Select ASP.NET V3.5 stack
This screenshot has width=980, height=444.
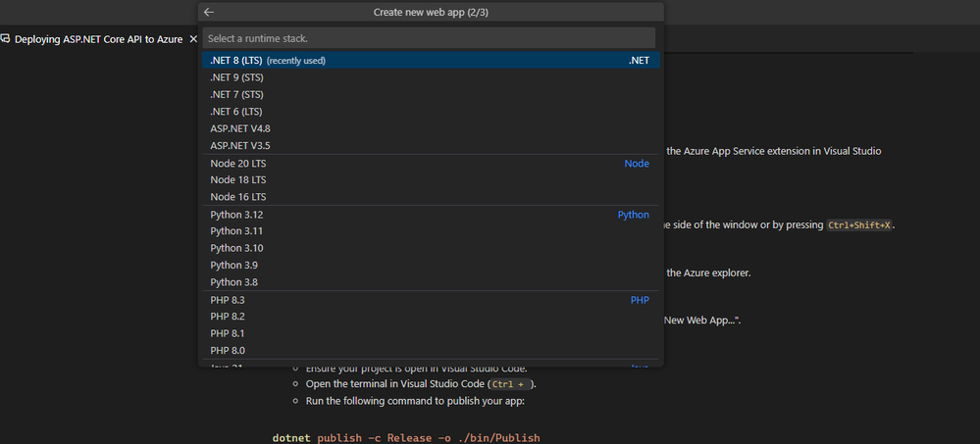(x=432, y=145)
